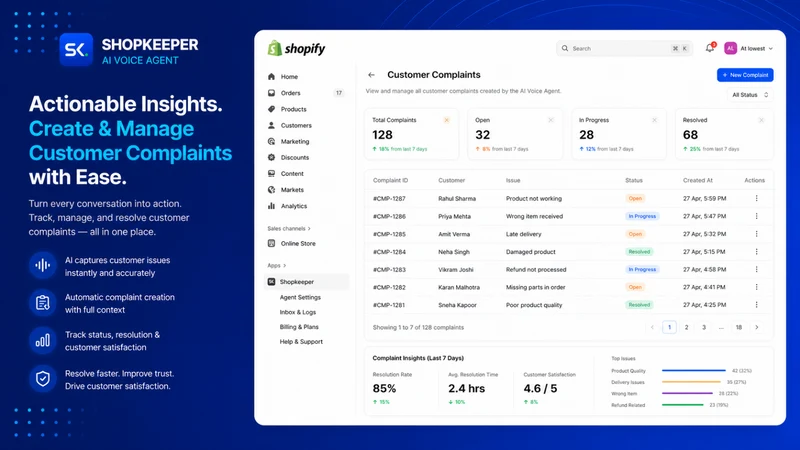800x450 pixels.
Task: Click complaint ID #CMP-1282
Action: coord(389,287)
